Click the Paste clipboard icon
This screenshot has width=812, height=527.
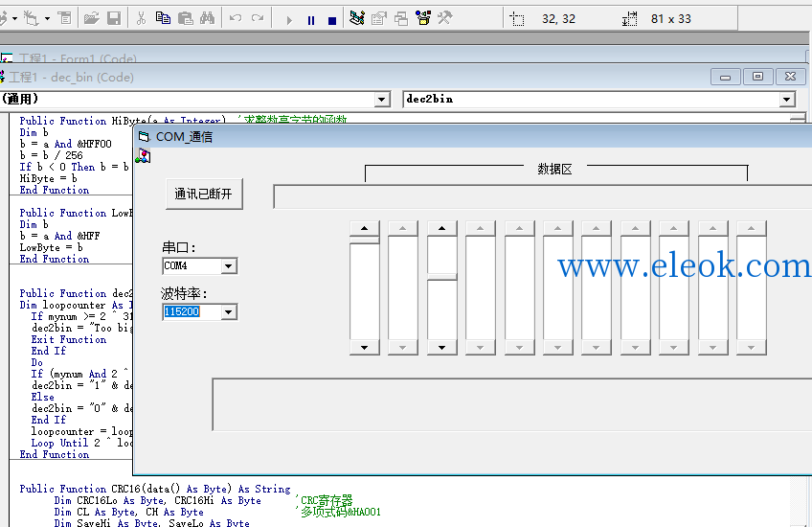186,19
